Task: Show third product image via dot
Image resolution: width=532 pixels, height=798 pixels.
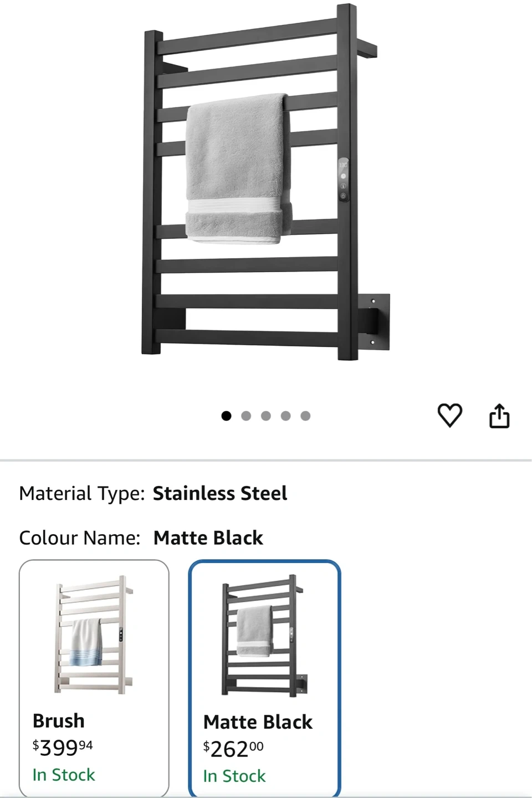Action: (x=266, y=416)
